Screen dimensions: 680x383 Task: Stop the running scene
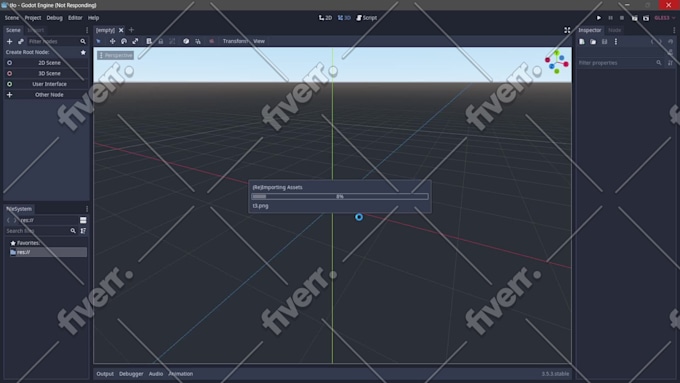pos(622,18)
